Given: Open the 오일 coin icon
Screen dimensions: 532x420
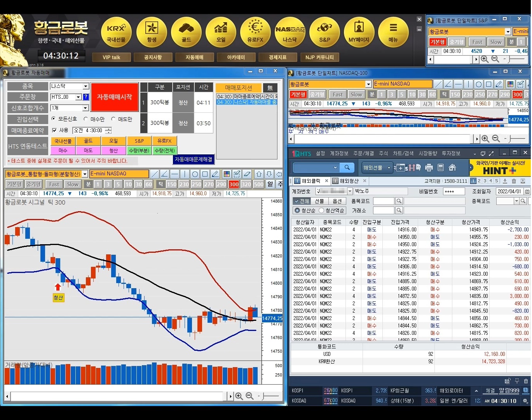Looking at the screenshot, I should click(x=221, y=33).
